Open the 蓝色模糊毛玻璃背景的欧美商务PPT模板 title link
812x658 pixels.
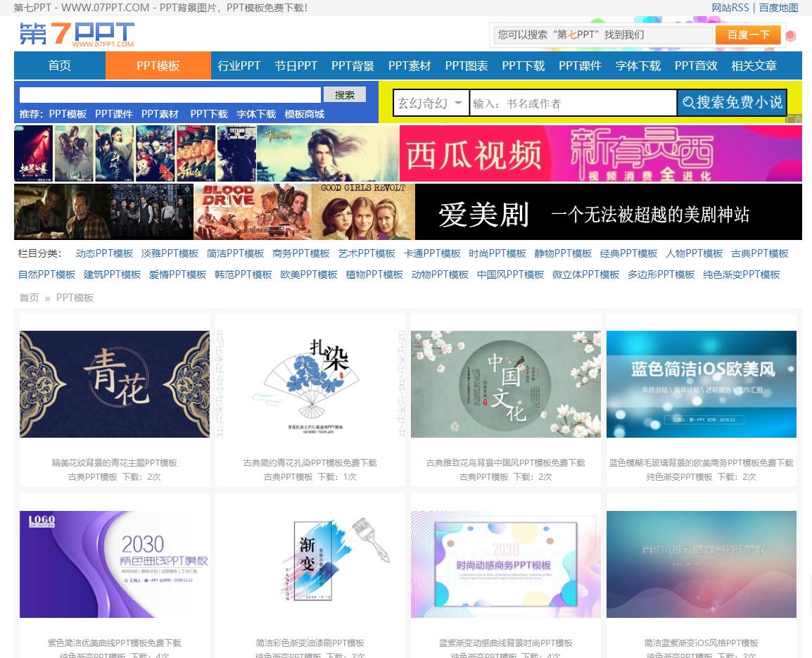[x=702, y=462]
